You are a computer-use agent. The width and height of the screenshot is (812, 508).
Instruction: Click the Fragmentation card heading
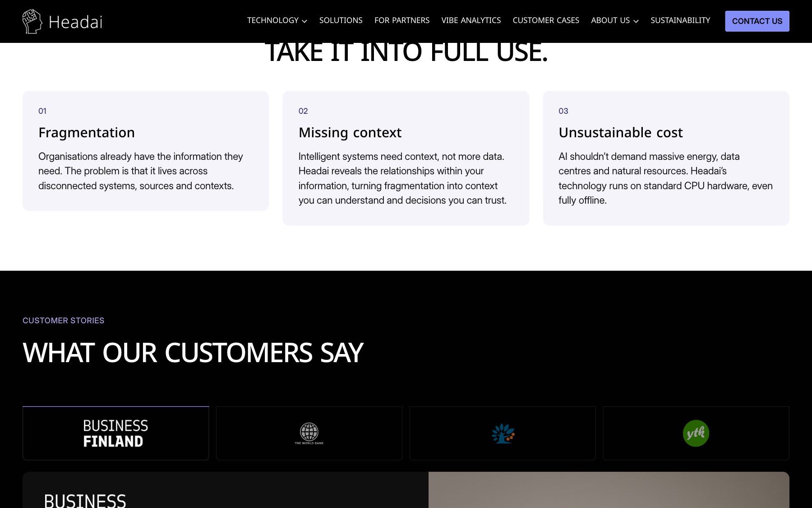[x=87, y=132]
